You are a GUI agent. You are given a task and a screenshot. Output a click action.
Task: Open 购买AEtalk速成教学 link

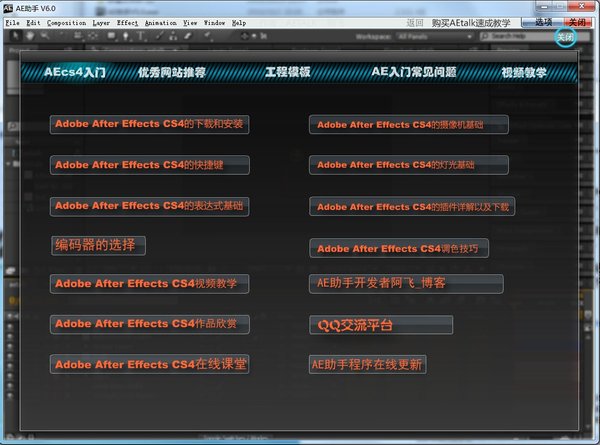coord(471,23)
